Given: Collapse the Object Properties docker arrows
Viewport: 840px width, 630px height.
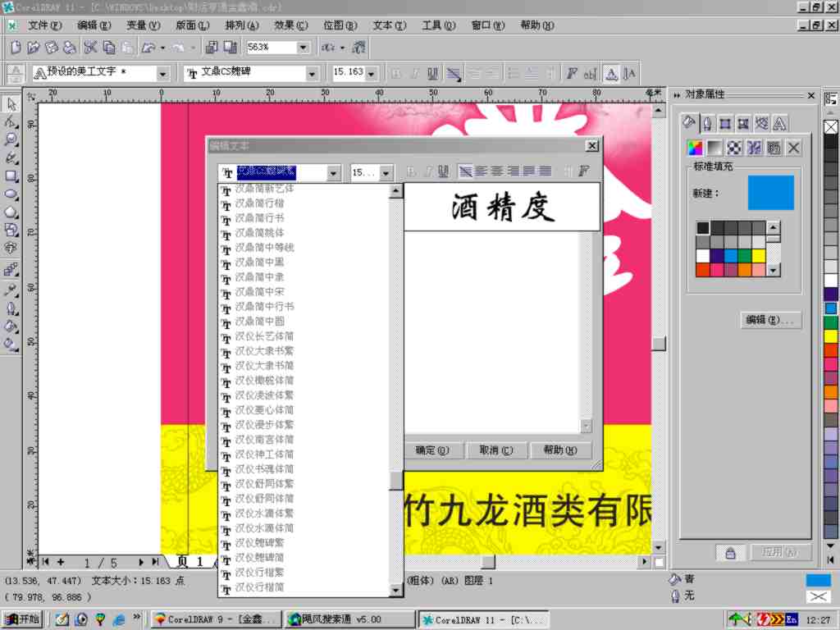Looking at the screenshot, I should pos(677,95).
